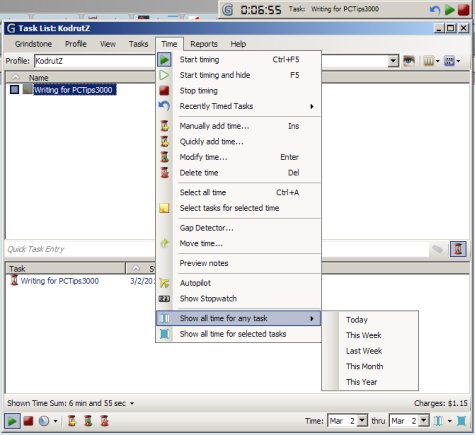Viewport: 475px width, 435px height.
Task: Click the Start timing and hide outlined play icon
Action: 164,75
